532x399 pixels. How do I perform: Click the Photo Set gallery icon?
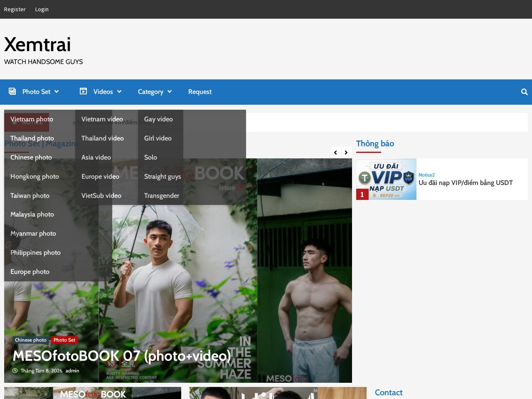click(12, 91)
